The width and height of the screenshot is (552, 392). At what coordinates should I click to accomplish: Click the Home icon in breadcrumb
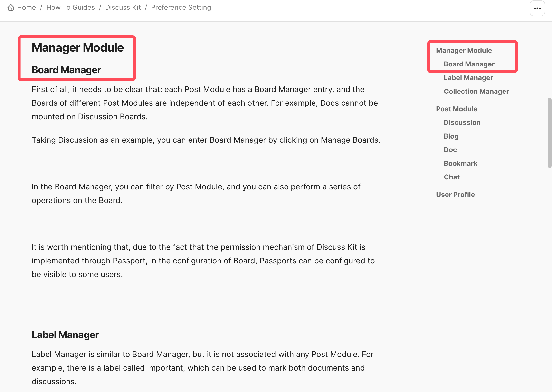[x=11, y=8]
